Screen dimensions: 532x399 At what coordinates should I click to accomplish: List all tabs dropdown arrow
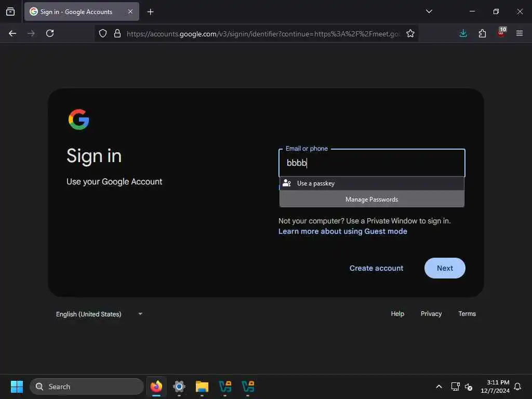pyautogui.click(x=429, y=11)
